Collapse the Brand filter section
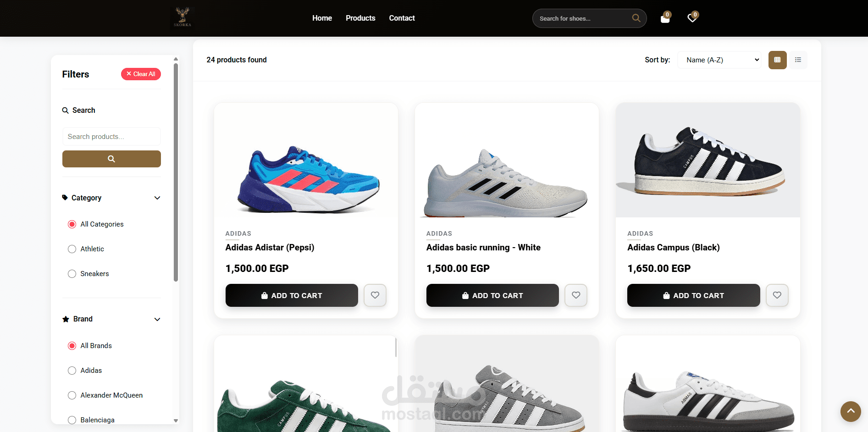This screenshot has width=868, height=432. coord(157,319)
